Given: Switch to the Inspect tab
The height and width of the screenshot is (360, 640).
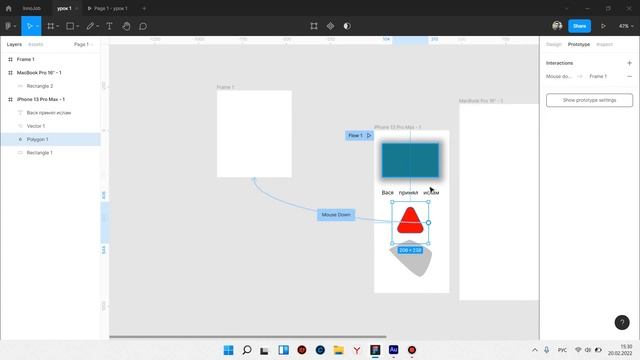Looking at the screenshot, I should coord(604,44).
